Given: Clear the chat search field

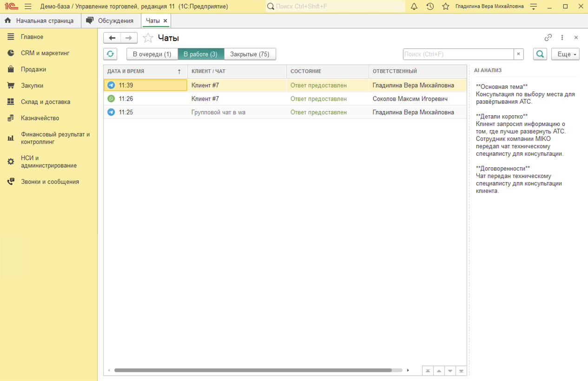Looking at the screenshot, I should 518,54.
